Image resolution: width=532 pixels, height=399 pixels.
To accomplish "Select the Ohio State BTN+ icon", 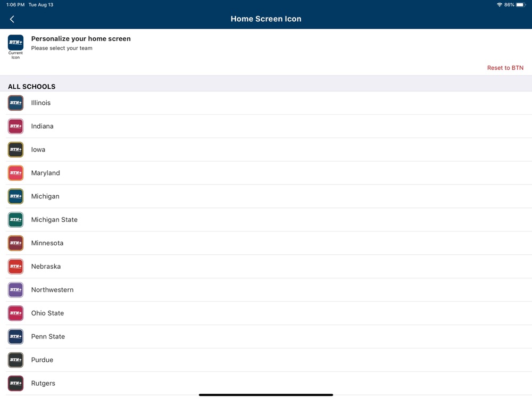I will 15,313.
